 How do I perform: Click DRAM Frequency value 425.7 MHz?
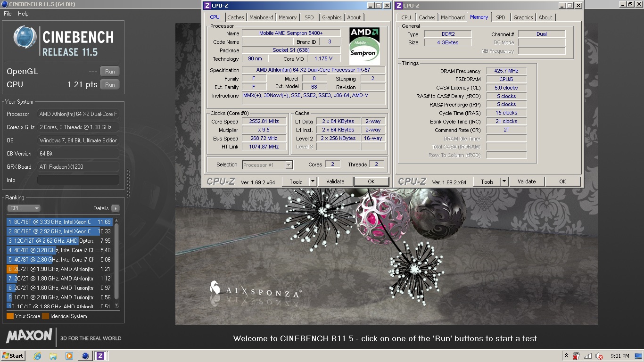[x=506, y=71]
